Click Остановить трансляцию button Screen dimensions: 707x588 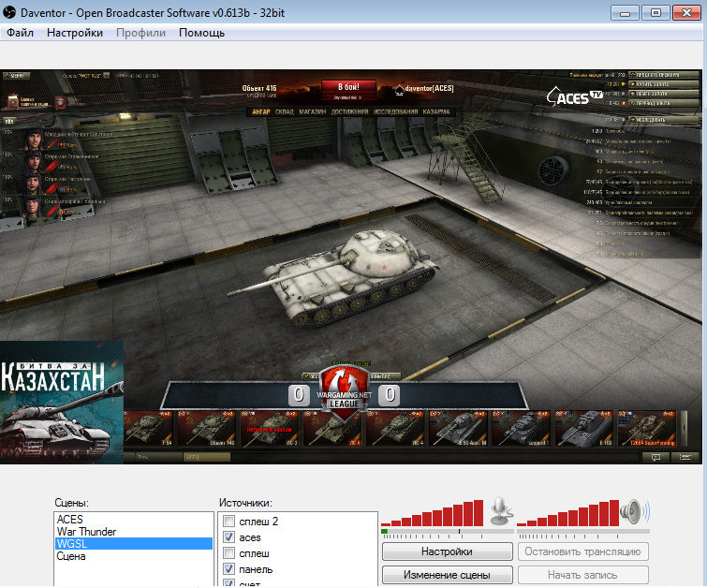(x=583, y=551)
